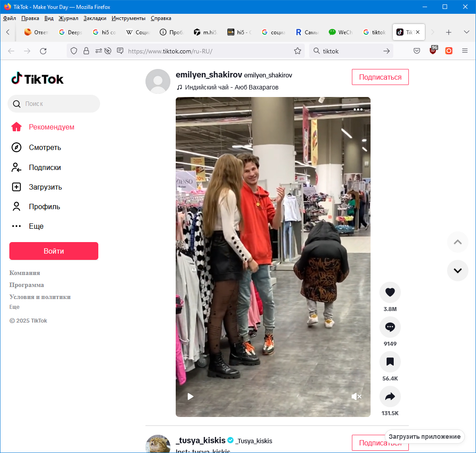Image resolution: width=476 pixels, height=453 pixels.
Task: Open Закладки menu
Action: [95, 18]
